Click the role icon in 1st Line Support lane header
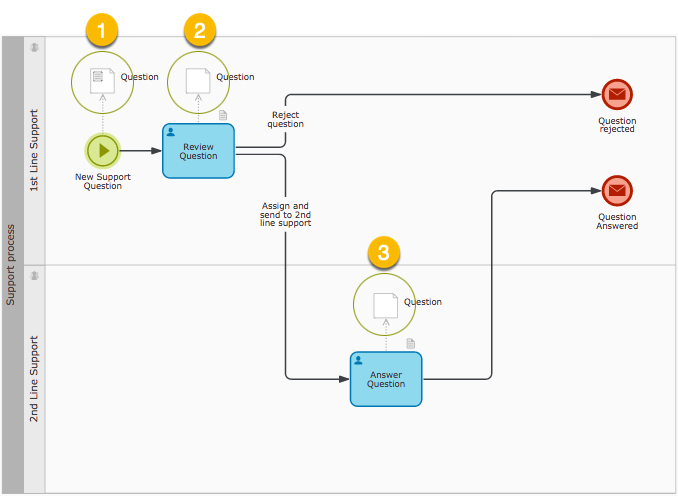 (34, 47)
